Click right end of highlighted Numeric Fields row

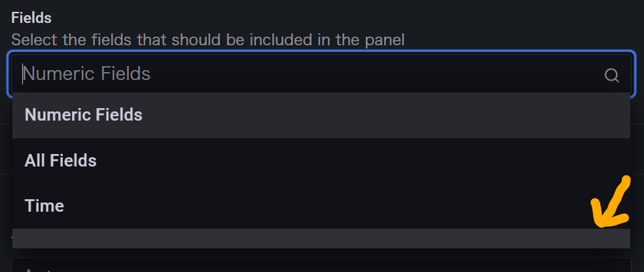(x=608, y=115)
